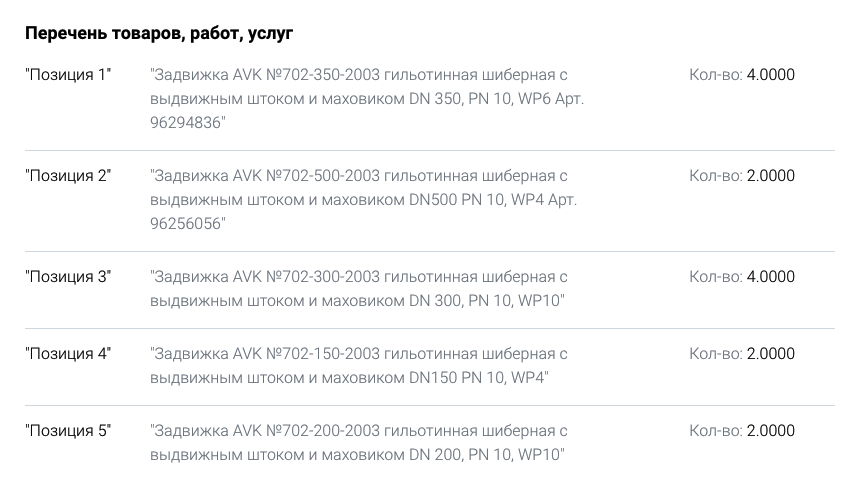This screenshot has height=480, width=853.
Task: Click quantity 4.0000 for Позиция 3
Action: click(x=770, y=276)
